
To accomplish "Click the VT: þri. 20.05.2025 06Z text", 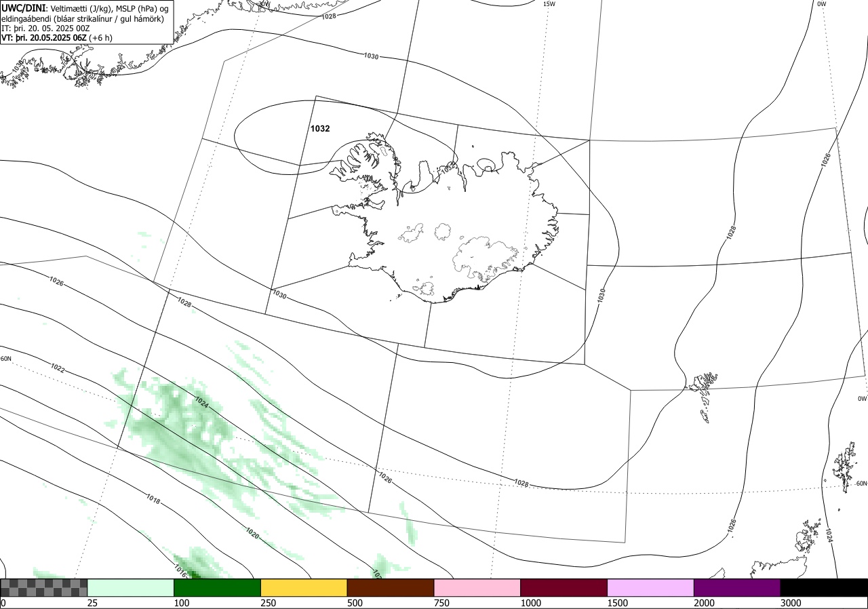I will [x=44, y=39].
